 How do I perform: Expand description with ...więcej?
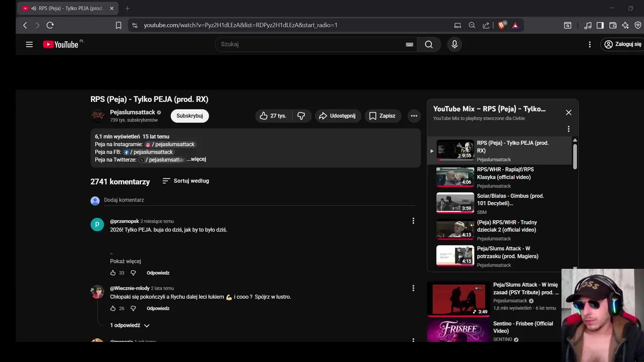[196, 159]
